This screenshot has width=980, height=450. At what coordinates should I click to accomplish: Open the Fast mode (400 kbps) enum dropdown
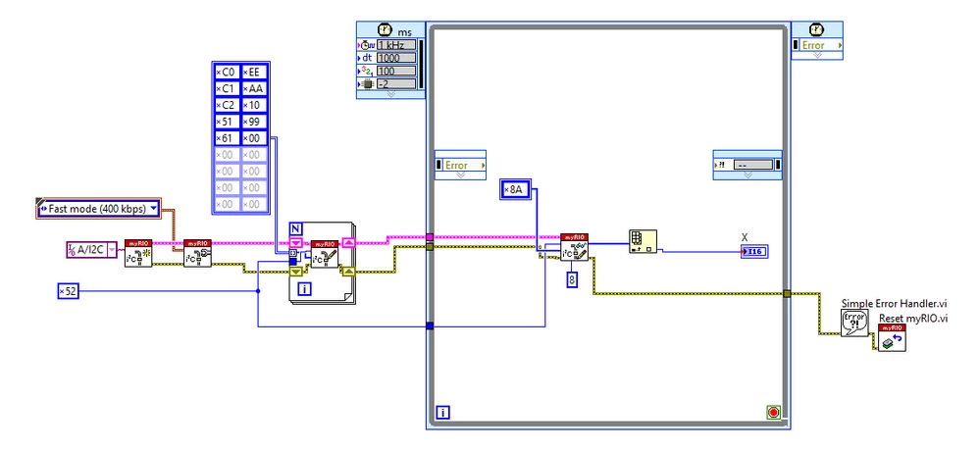[154, 209]
